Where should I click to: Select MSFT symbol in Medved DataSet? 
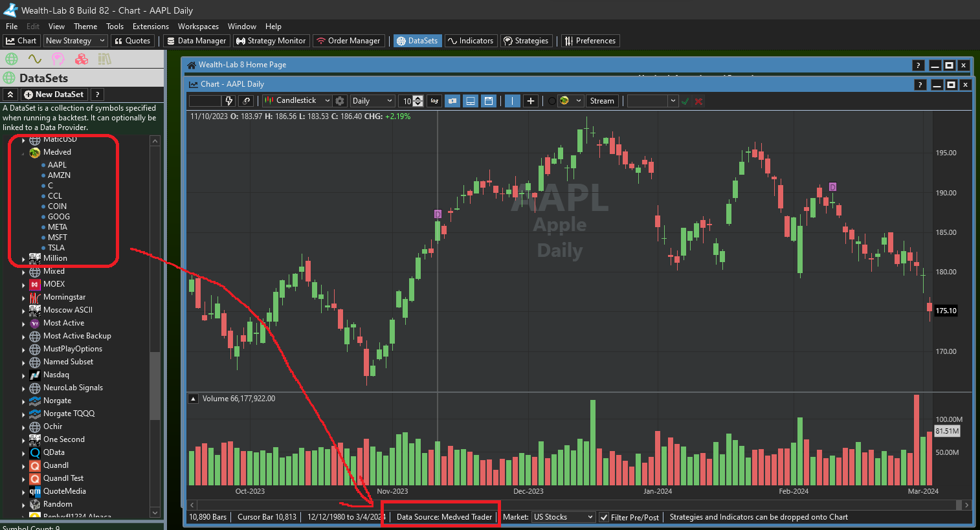tap(57, 237)
